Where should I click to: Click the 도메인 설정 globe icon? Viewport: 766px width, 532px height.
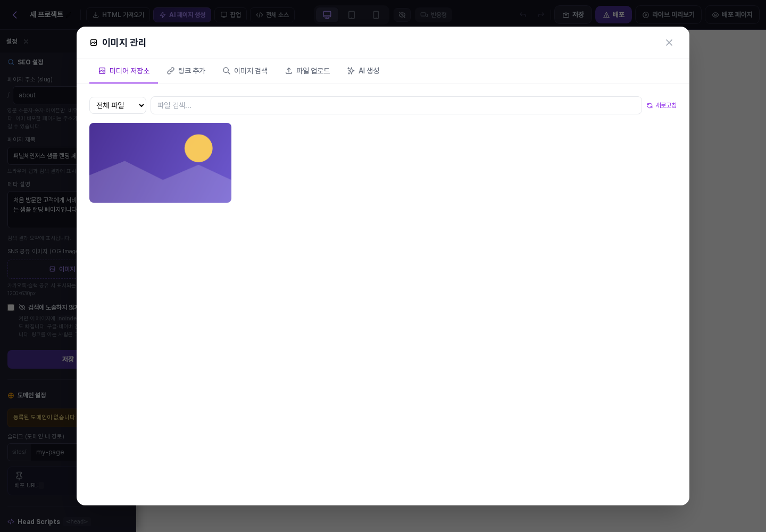[11, 395]
